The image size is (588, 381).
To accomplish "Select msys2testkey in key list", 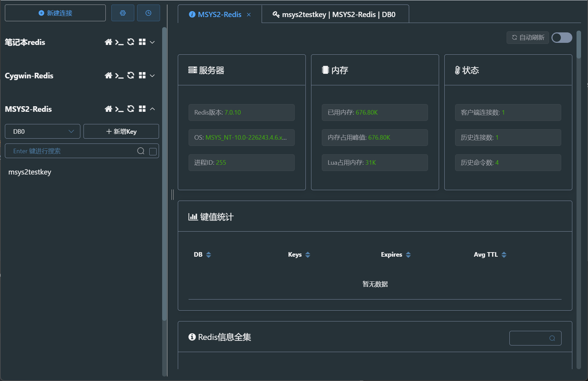I will [30, 172].
